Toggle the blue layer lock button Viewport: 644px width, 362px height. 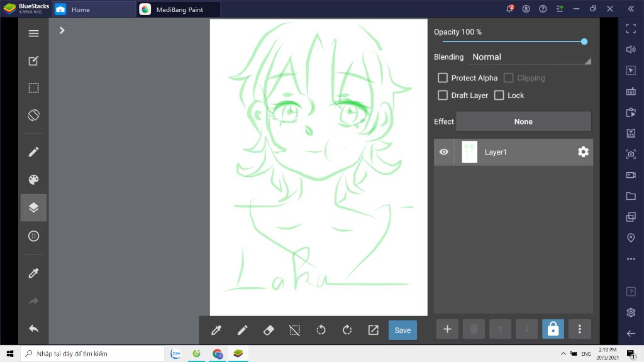click(x=553, y=329)
